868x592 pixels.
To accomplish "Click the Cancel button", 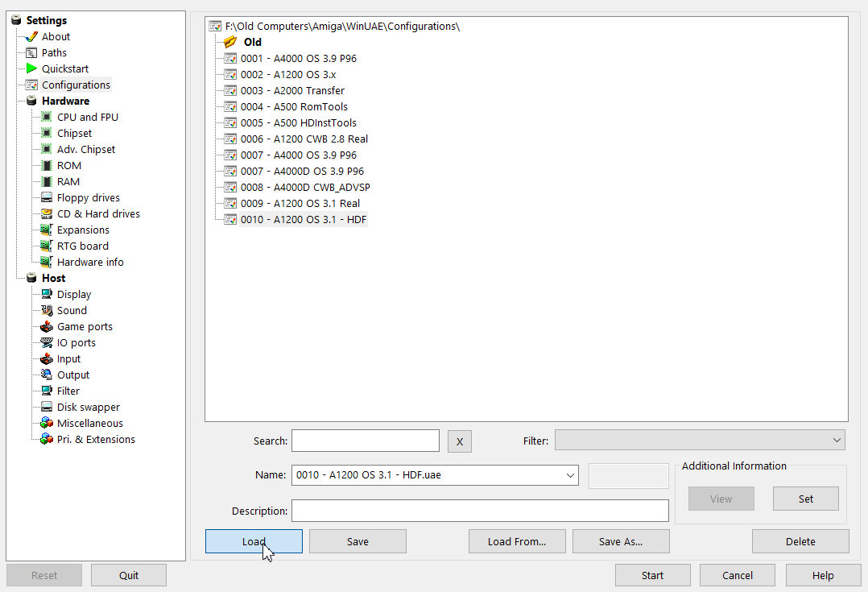I will click(738, 575).
